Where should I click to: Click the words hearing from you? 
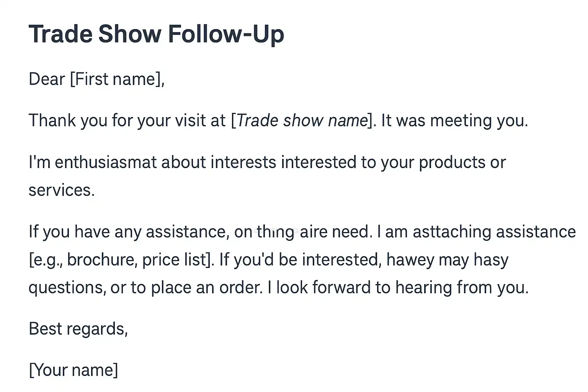click(x=462, y=287)
